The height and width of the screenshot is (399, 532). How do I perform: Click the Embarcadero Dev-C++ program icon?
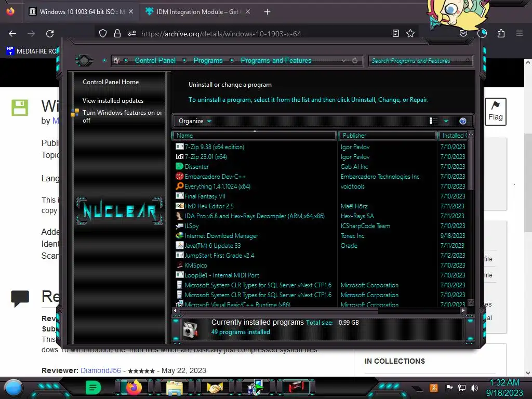click(x=179, y=176)
